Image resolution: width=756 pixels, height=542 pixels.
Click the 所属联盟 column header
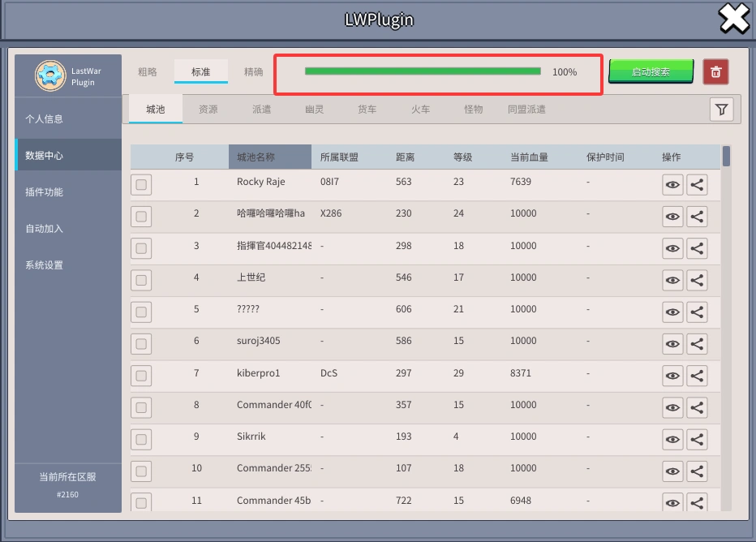point(339,157)
